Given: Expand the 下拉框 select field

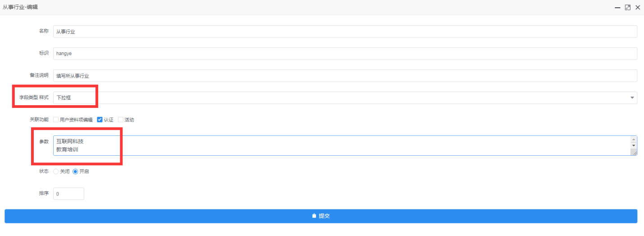Looking at the screenshot, I should pyautogui.click(x=345, y=97).
